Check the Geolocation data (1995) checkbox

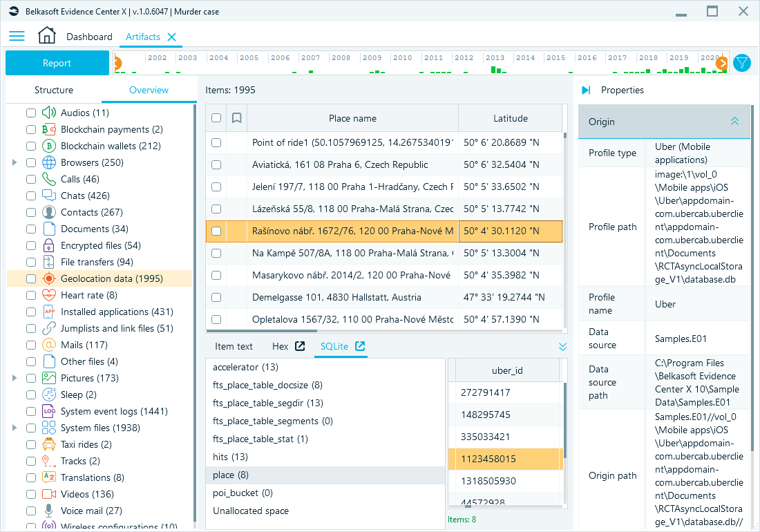[x=31, y=278]
